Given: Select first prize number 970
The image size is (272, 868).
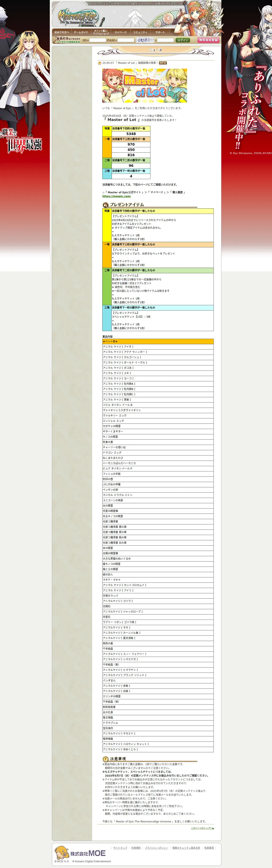Looking at the screenshot, I should tap(131, 144).
